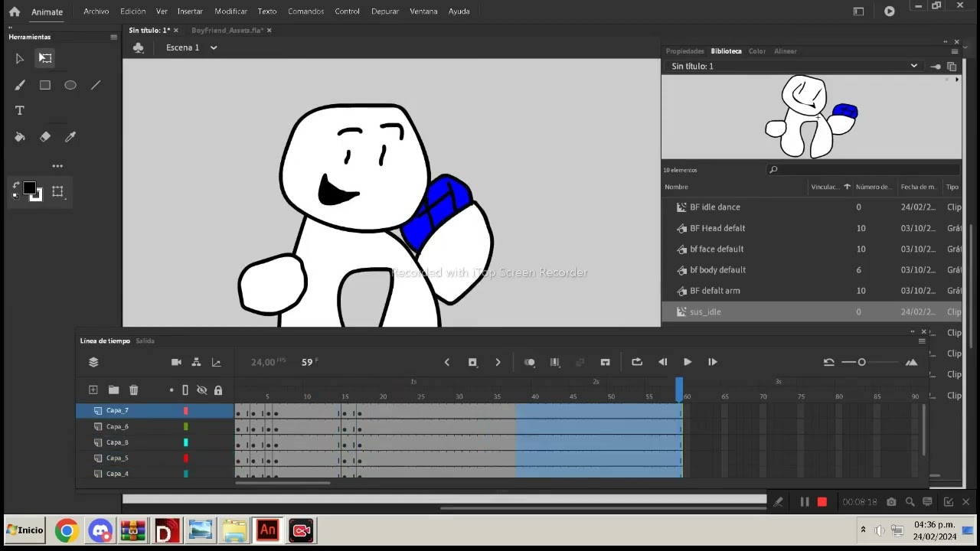Insert a keyframe from timeline toolbar
980x551 pixels.
coord(472,362)
